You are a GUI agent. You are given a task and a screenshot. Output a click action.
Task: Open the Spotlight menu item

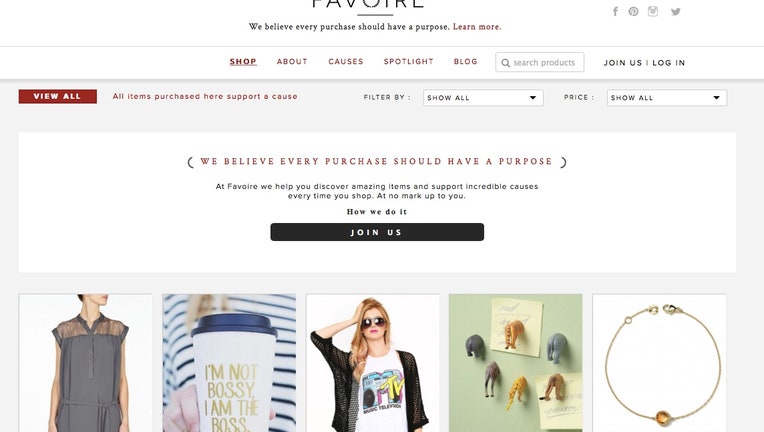tap(408, 61)
